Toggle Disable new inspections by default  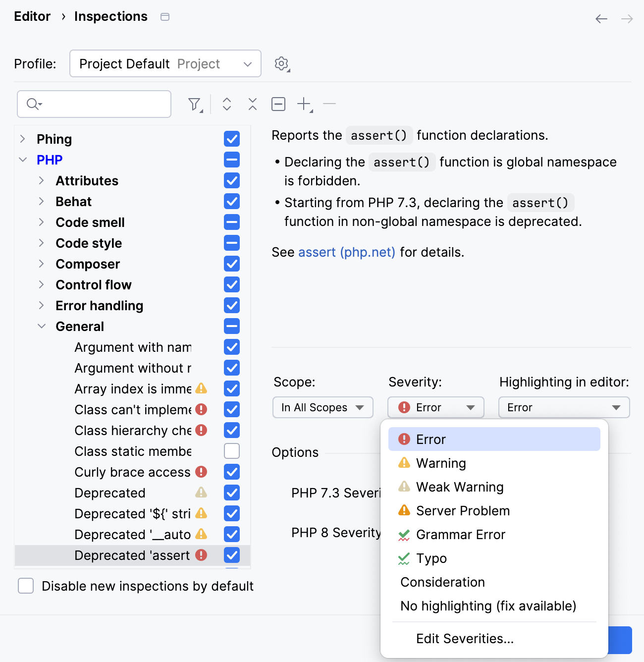[x=26, y=586]
